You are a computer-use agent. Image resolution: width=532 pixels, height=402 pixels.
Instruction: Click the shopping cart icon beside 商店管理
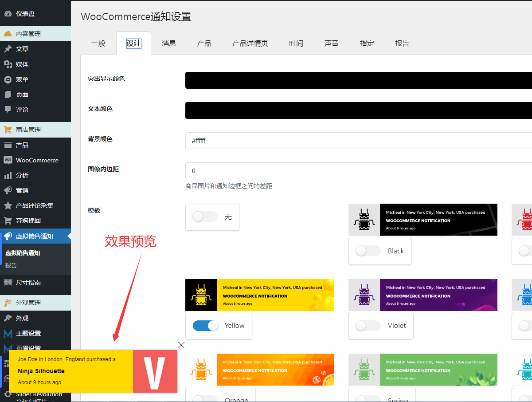pyautogui.click(x=8, y=130)
